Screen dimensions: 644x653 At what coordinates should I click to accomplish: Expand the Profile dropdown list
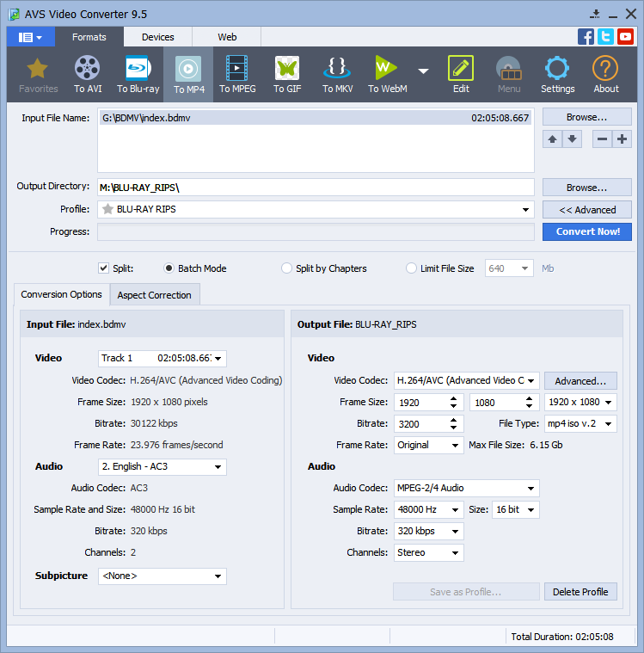coord(525,209)
